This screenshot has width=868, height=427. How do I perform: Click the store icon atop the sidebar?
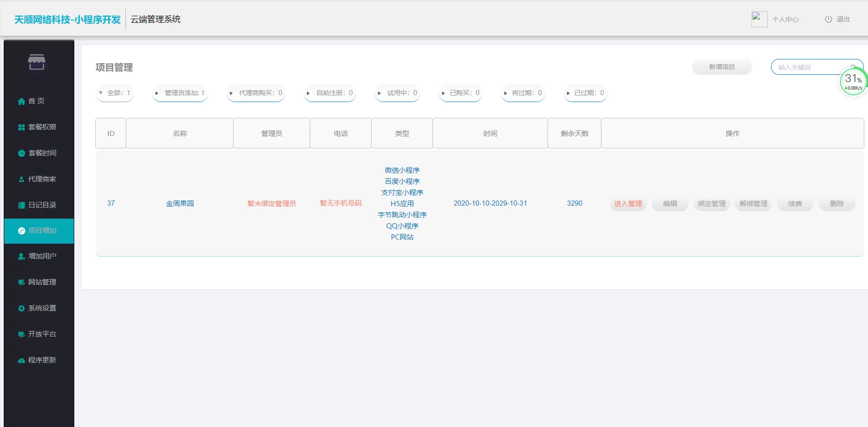(x=37, y=62)
